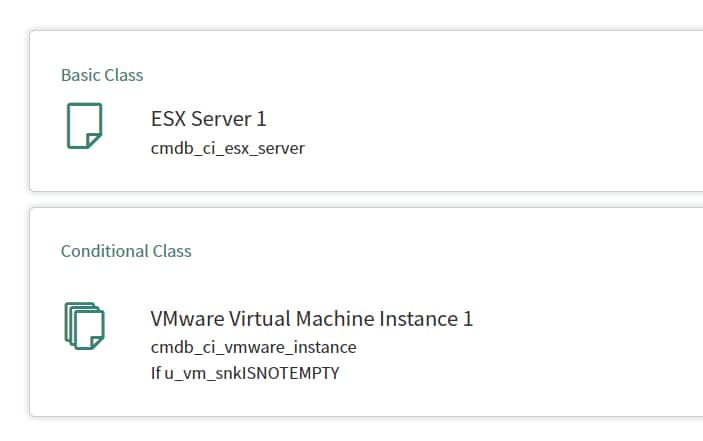This screenshot has height=441, width=703.
Task: Select the Conditional Class heading
Action: click(x=126, y=251)
